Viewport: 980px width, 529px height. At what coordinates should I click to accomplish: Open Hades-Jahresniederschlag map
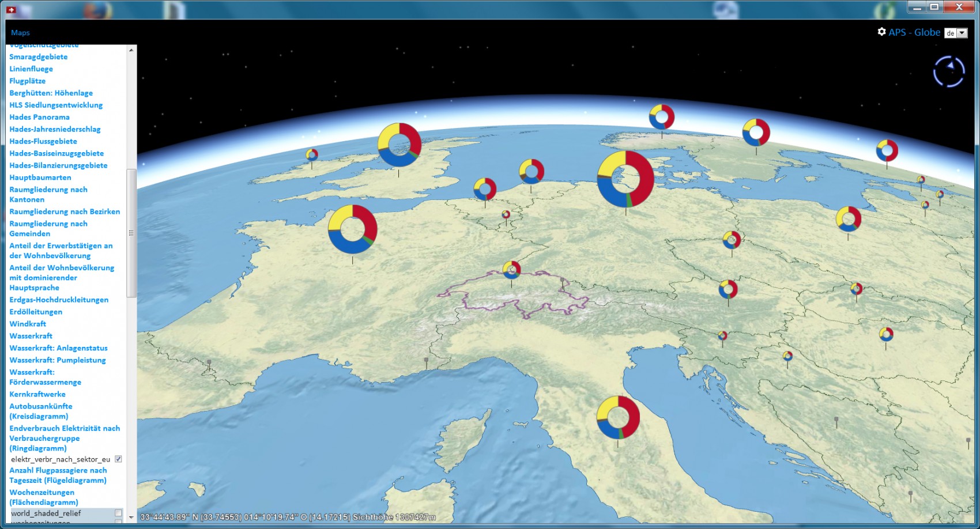tap(55, 129)
